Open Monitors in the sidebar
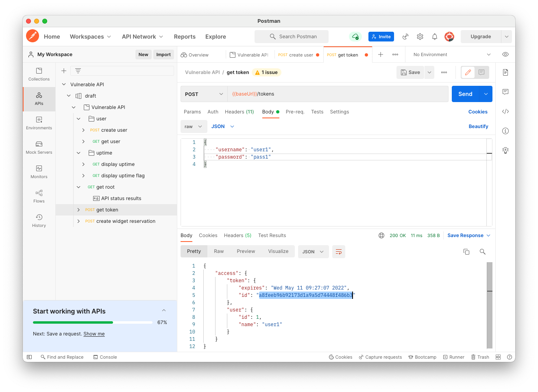Screen dimensions: 538x392 point(39,172)
